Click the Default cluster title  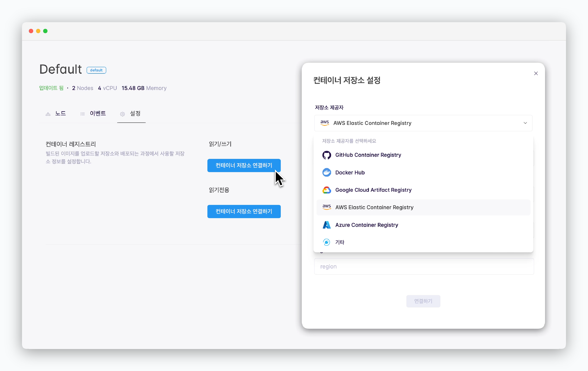click(x=60, y=69)
